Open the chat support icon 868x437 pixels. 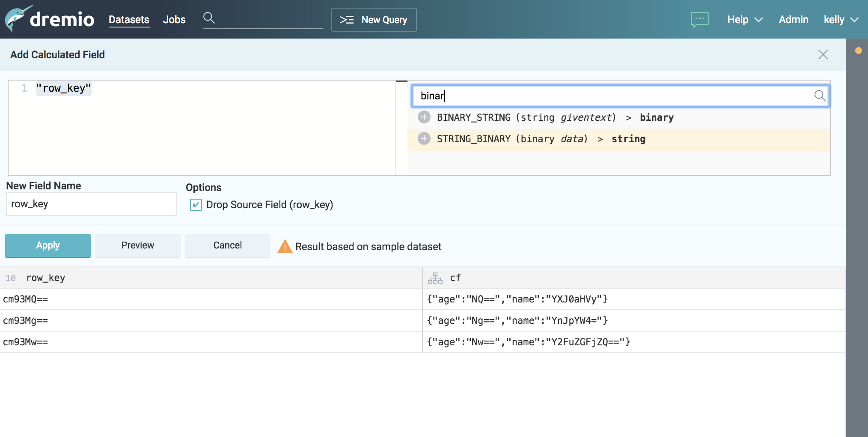tap(699, 19)
